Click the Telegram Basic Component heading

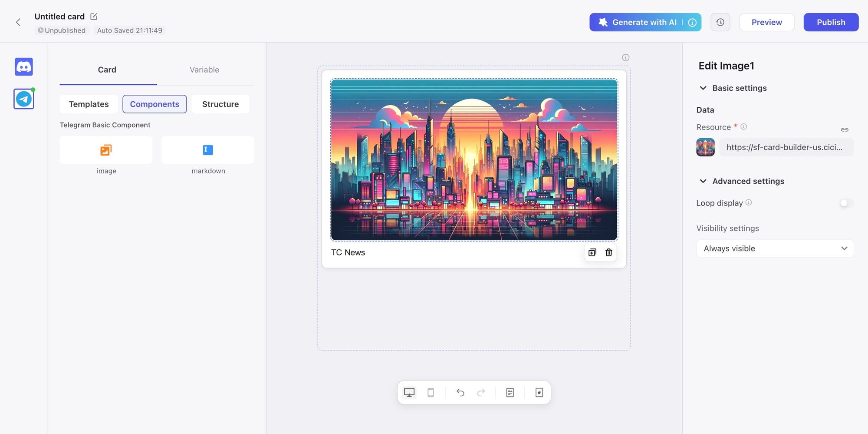tap(105, 125)
